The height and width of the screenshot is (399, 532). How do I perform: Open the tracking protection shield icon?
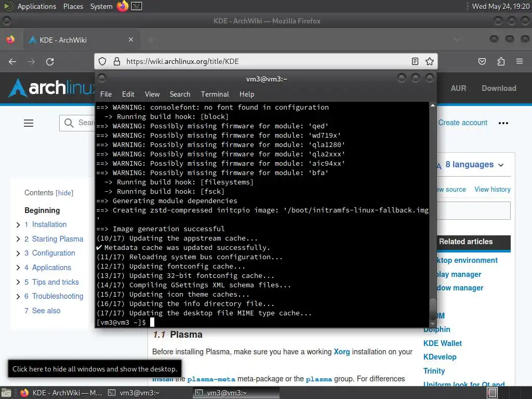[x=102, y=61]
